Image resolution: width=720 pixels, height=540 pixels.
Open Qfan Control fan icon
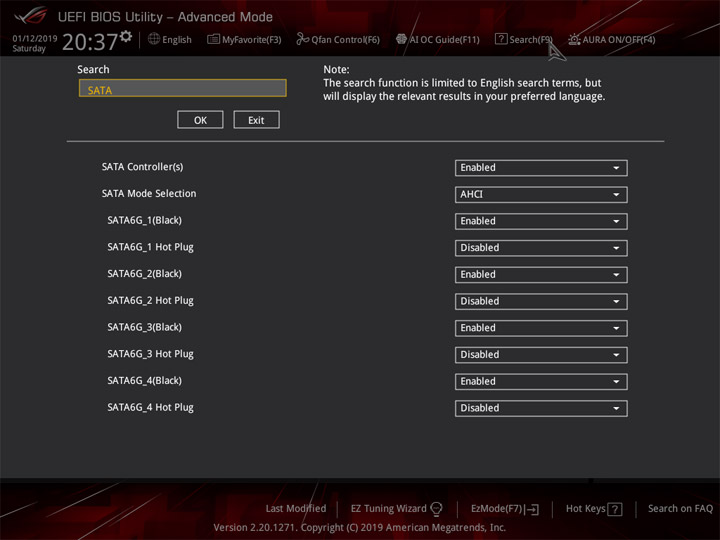pos(302,39)
